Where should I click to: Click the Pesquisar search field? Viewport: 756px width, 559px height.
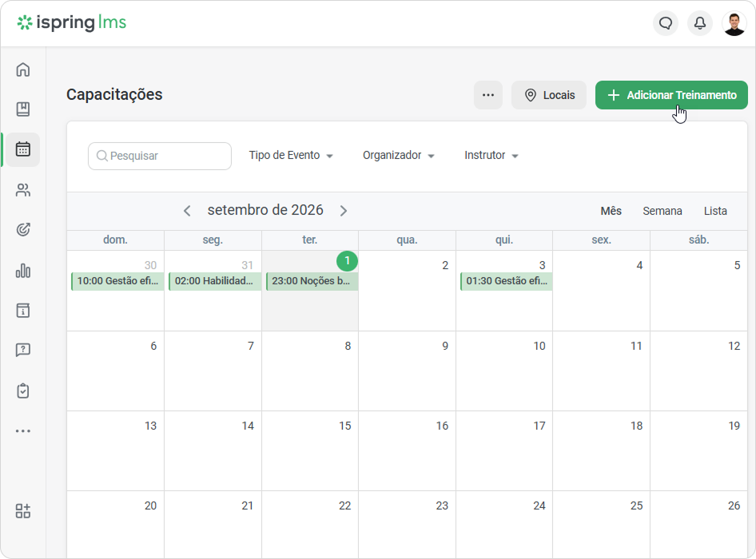pyautogui.click(x=160, y=156)
